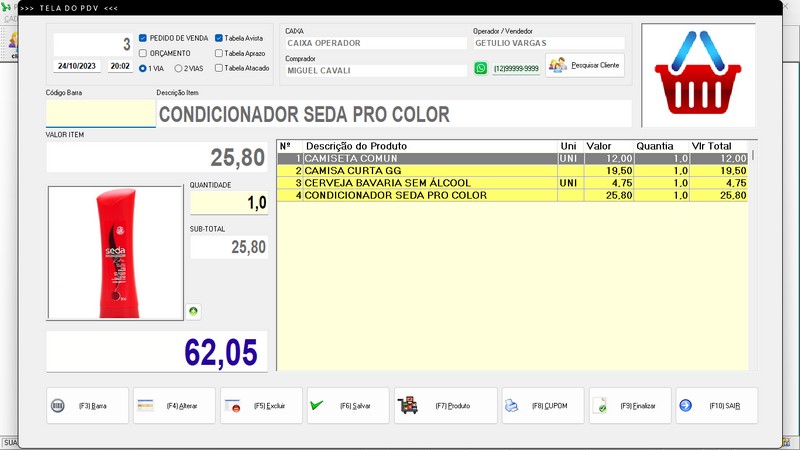Screen dimensions: 800x450
Task: Click the total amount display 62,05
Action: (x=157, y=352)
